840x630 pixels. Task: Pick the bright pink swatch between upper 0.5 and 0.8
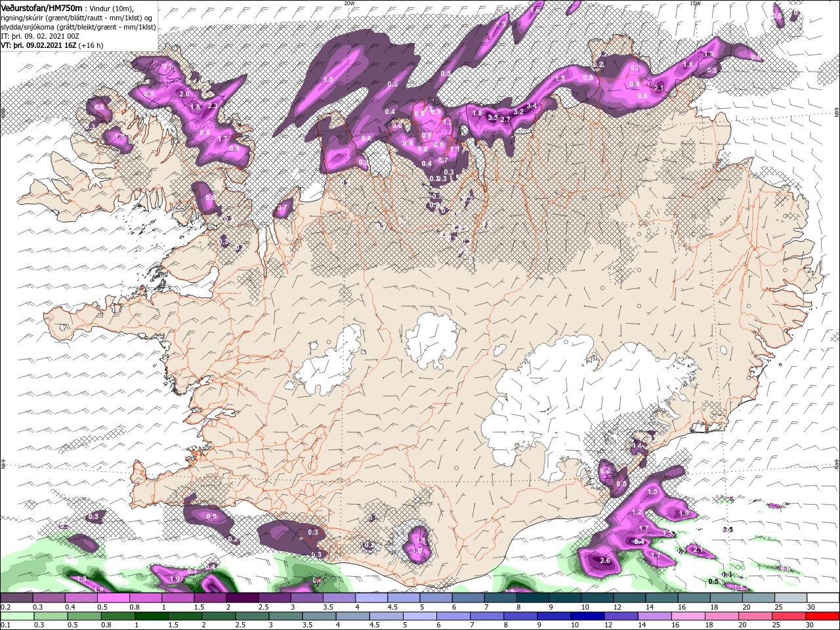(115, 598)
